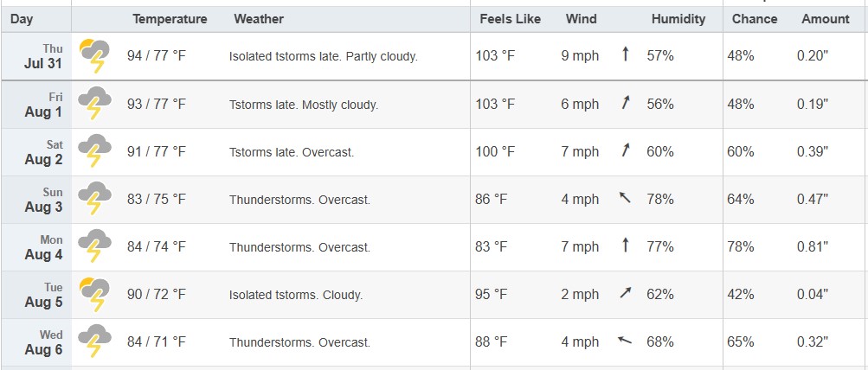This screenshot has width=868, height=370.
Task: Click the Day column header
Action: click(22, 19)
